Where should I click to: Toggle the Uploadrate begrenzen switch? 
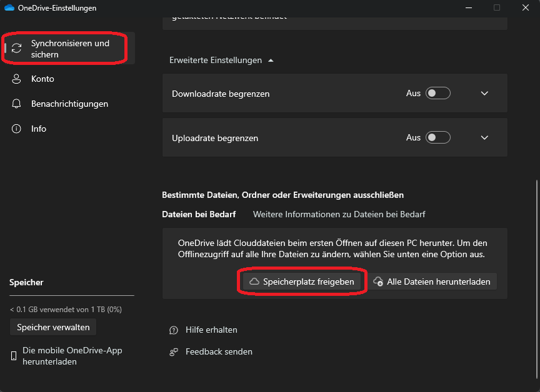437,137
